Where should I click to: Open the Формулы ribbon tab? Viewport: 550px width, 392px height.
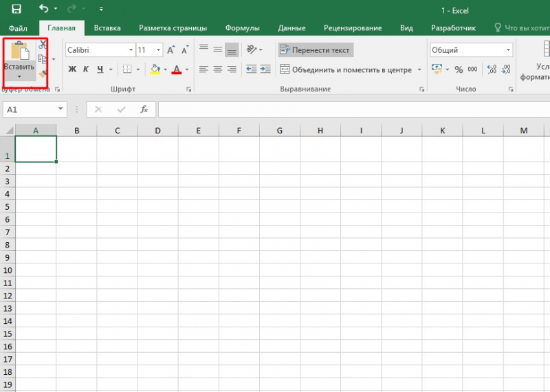click(x=242, y=28)
